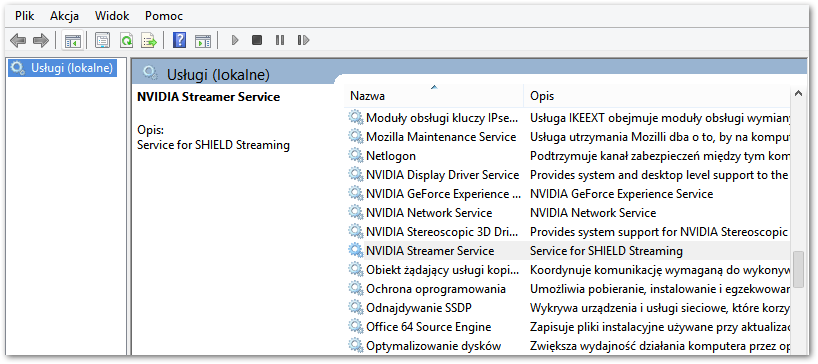Click gear icon beside NVIDIA Display Driver Service
Screen dimensions: 818x364
tap(356, 175)
